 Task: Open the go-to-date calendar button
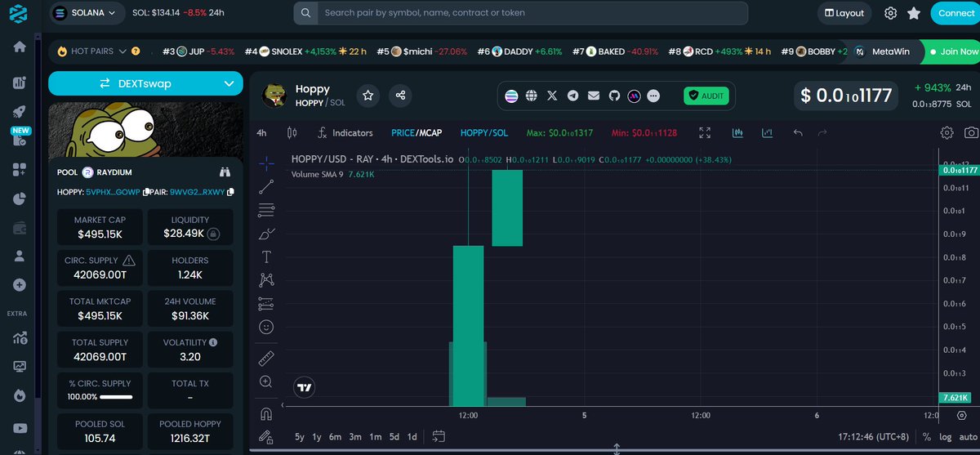pyautogui.click(x=439, y=436)
